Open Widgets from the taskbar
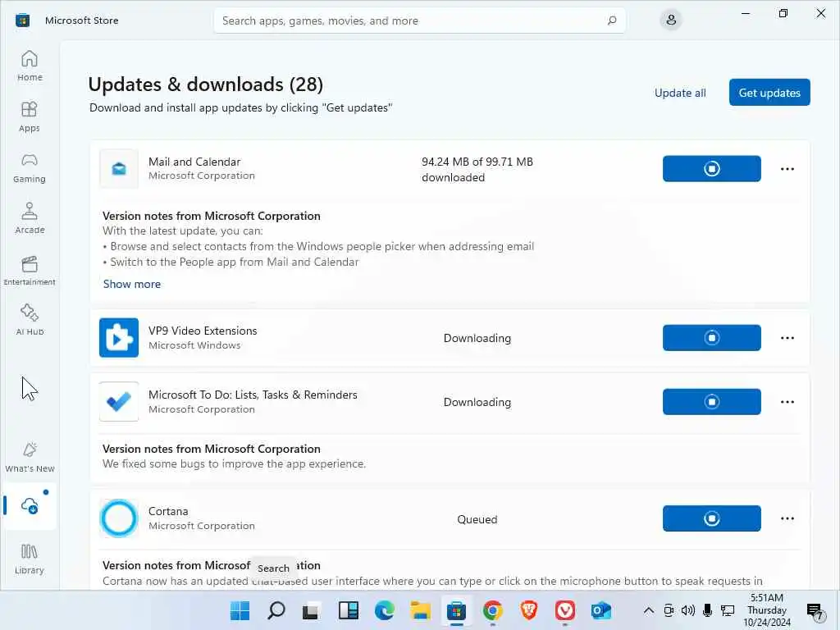 point(348,610)
